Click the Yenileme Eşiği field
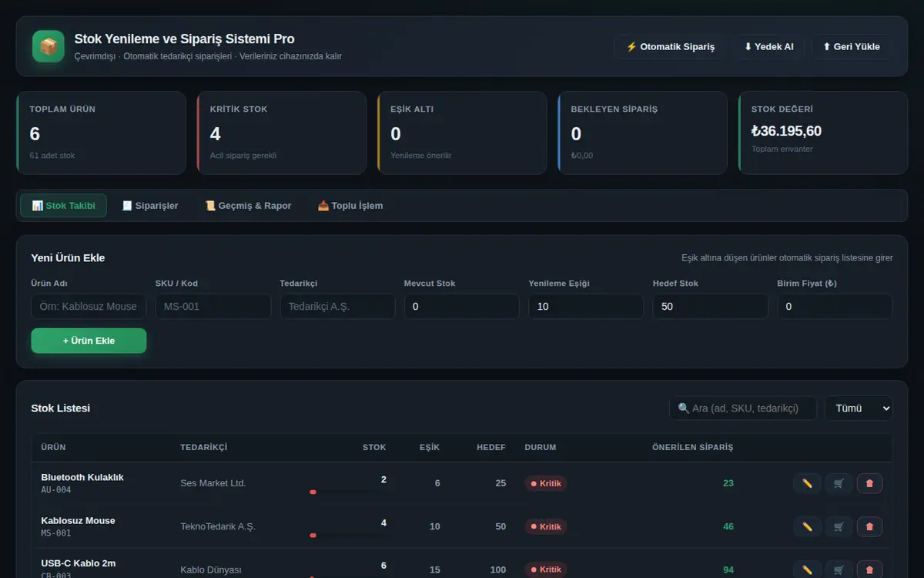 (x=586, y=307)
